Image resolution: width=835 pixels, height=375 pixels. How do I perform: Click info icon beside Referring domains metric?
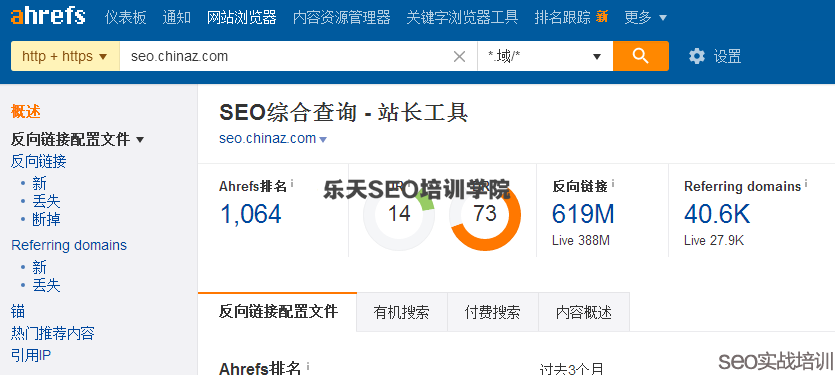pos(806,184)
